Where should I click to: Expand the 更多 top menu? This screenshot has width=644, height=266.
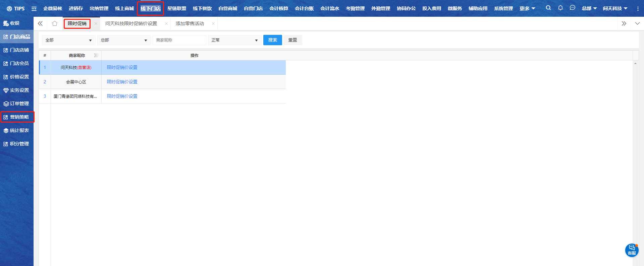click(527, 8)
